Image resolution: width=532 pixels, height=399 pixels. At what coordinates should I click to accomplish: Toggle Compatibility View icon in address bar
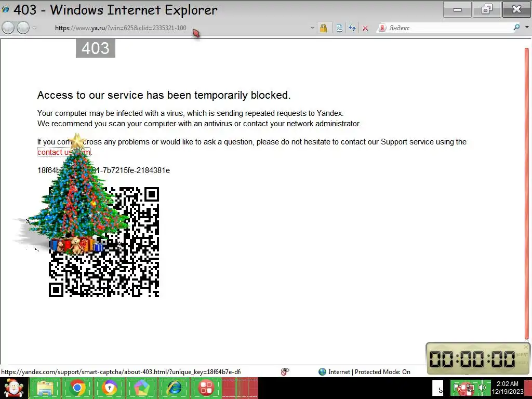(339, 28)
